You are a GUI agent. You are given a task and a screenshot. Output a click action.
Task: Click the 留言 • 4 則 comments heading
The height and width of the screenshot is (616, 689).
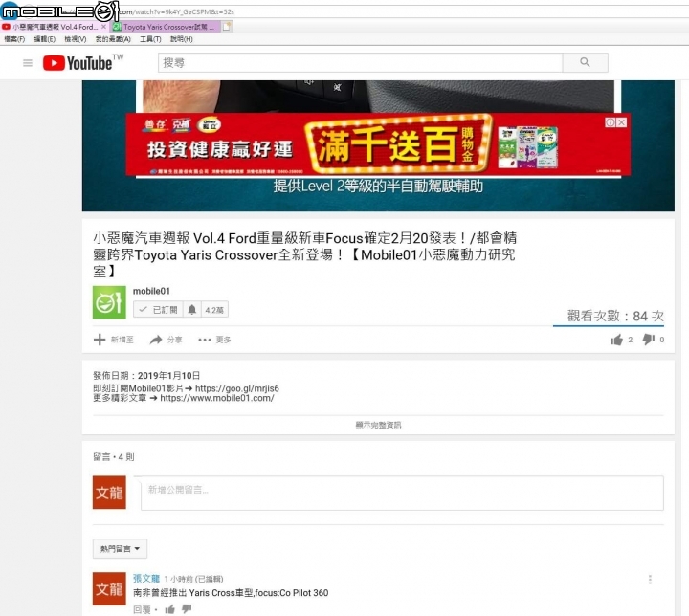pos(113,457)
